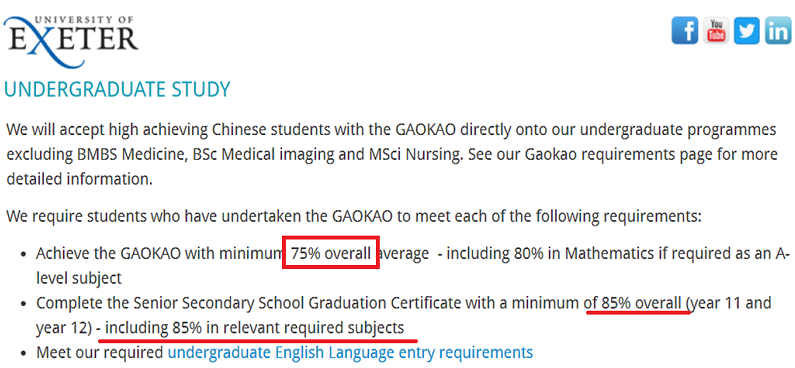Open the Twitter bird icon
This screenshot has width=795, height=368.
click(x=747, y=30)
